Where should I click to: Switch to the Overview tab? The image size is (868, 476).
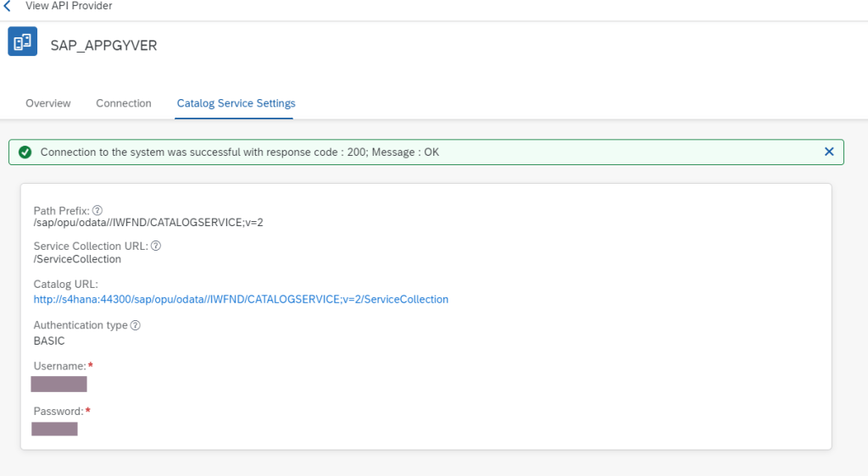point(48,103)
